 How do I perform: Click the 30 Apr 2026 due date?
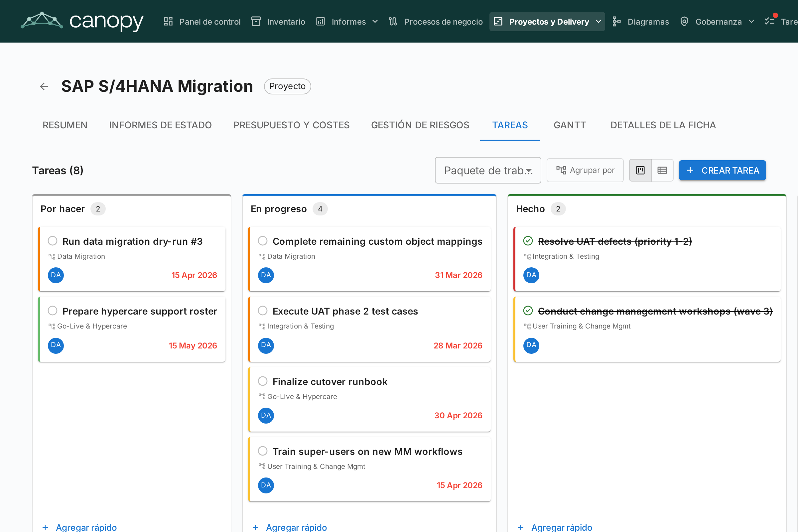tap(458, 415)
